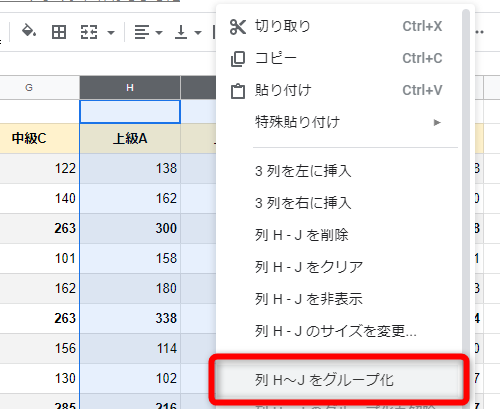Click cell with value 102
This screenshot has width=500, height=409.
(130, 378)
